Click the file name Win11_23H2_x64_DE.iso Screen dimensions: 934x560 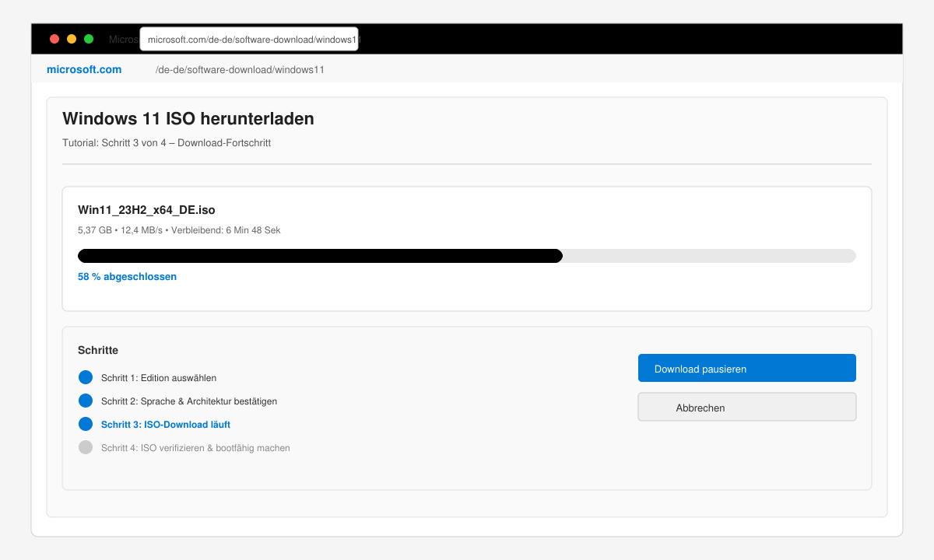point(146,210)
